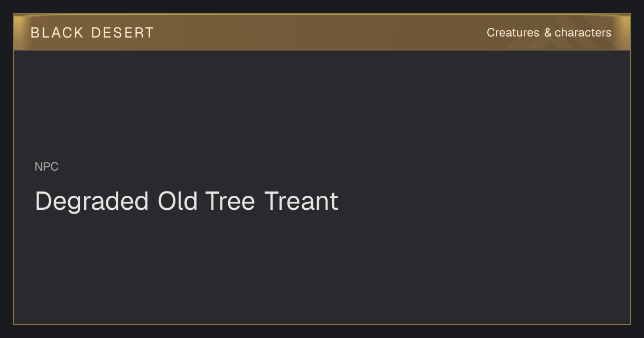Click the gold header banner's empty middle

(322, 32)
